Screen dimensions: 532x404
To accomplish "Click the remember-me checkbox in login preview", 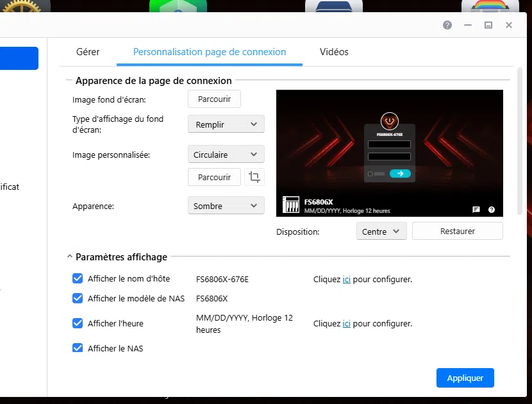I will click(370, 174).
